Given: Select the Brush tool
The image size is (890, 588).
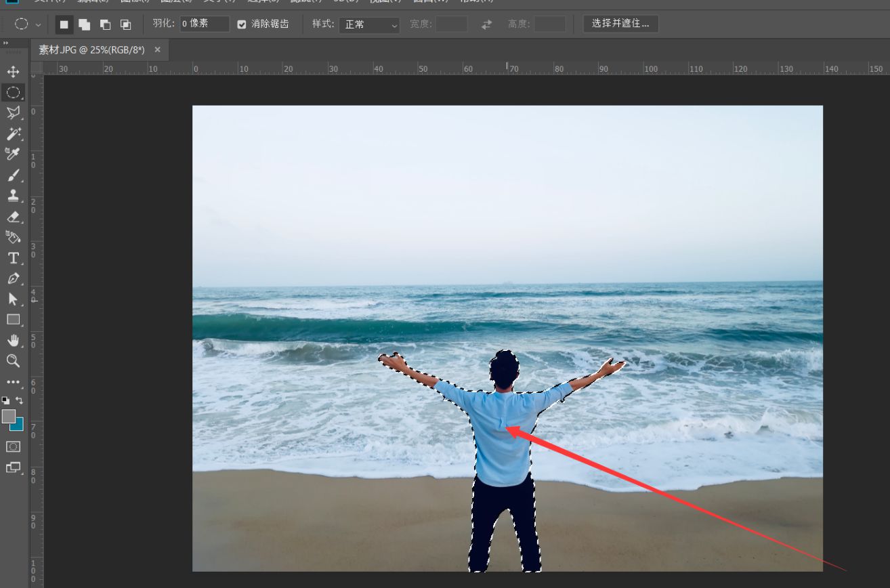Looking at the screenshot, I should click(14, 175).
